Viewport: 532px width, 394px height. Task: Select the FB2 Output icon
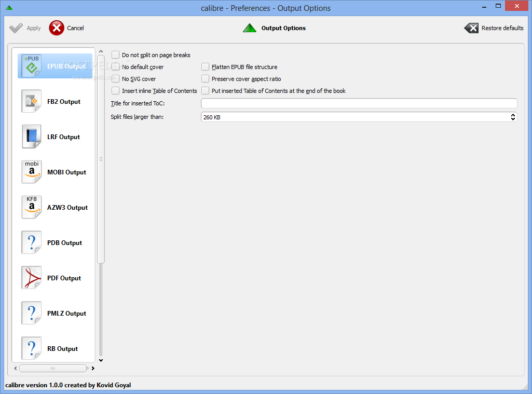(32, 101)
